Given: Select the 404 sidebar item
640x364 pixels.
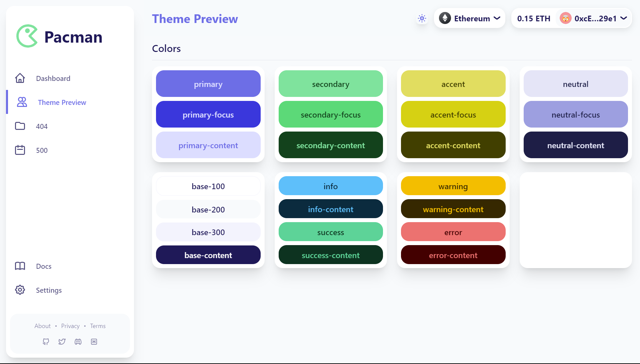Looking at the screenshot, I should (42, 126).
